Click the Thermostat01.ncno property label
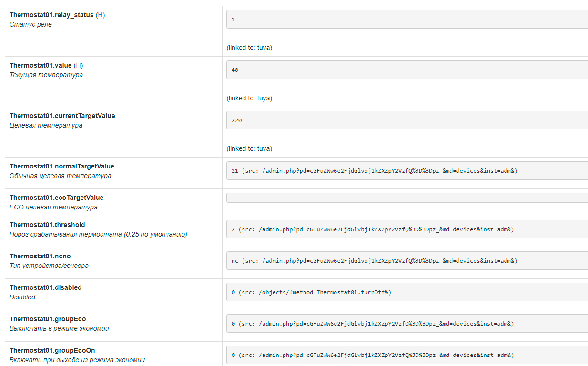The image size is (588, 366). tap(40, 257)
